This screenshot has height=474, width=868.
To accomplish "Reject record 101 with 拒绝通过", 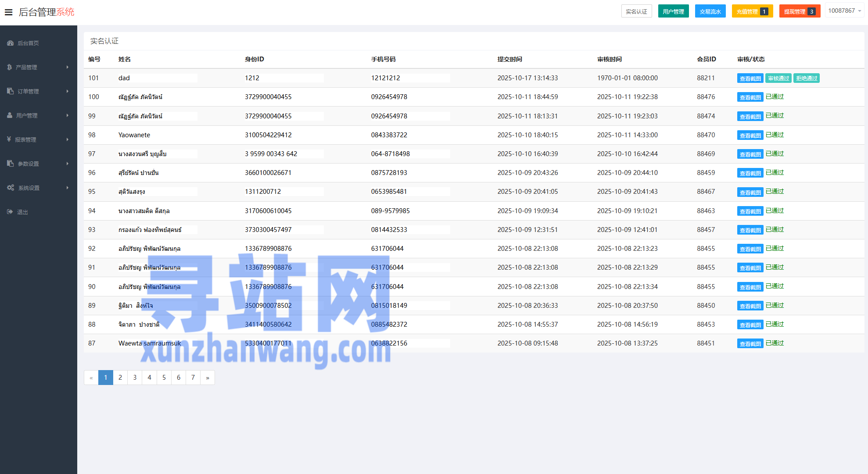I will 807,78.
